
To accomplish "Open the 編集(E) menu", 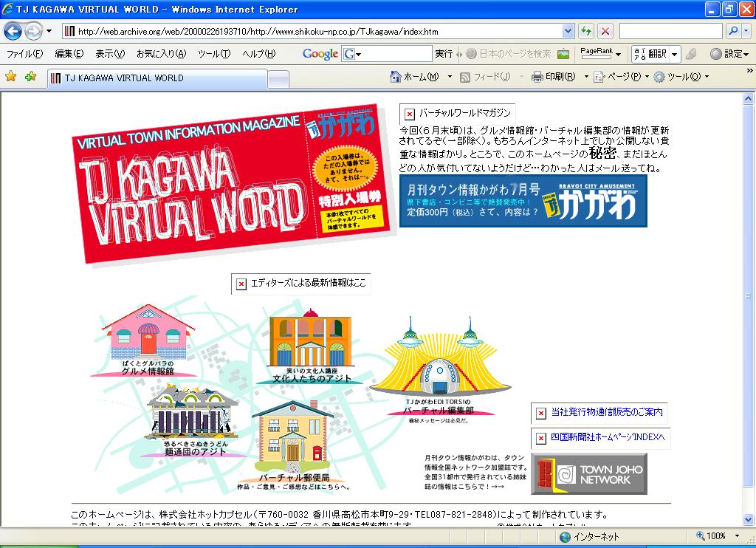I will [x=69, y=54].
